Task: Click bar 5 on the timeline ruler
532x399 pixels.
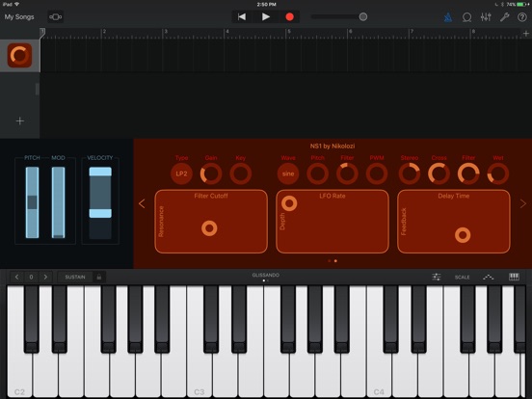Action: [x=289, y=32]
